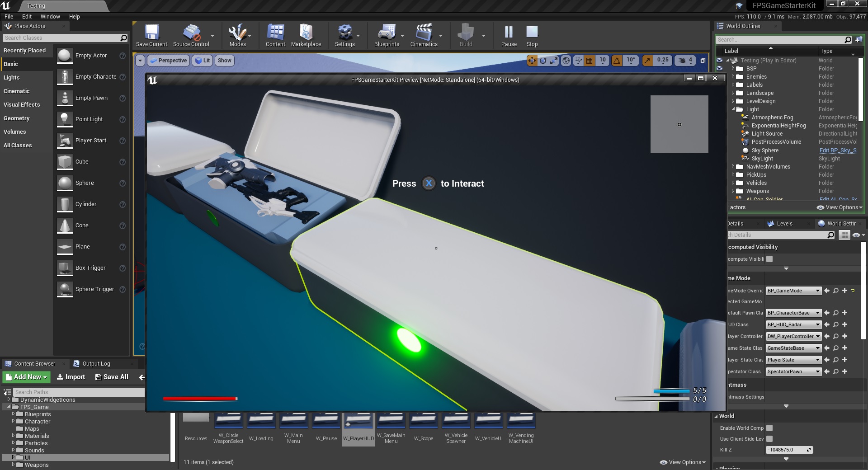
Task: Click the Import button
Action: 71,377
